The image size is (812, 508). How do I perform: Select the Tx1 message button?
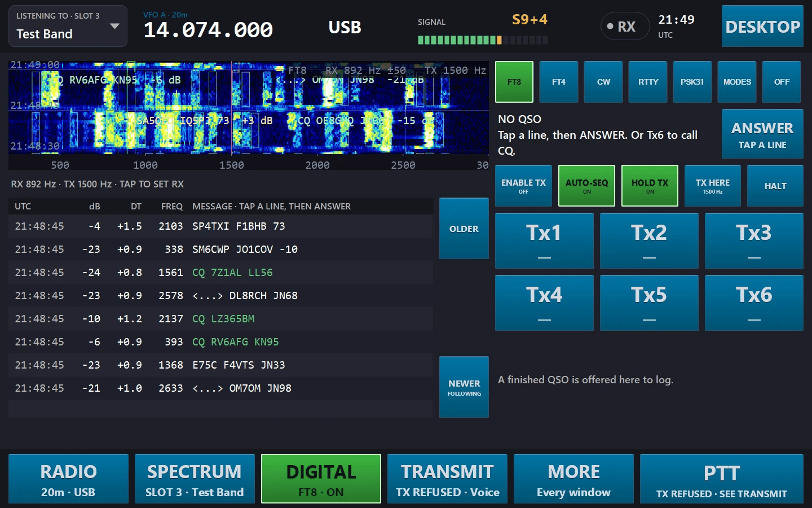[544, 240]
